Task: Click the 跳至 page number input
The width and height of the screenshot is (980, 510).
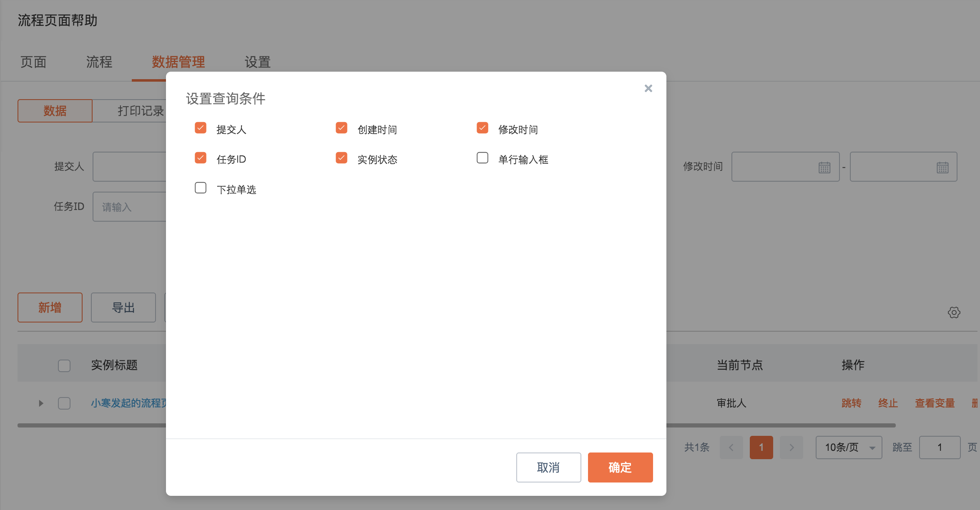Action: [x=940, y=447]
